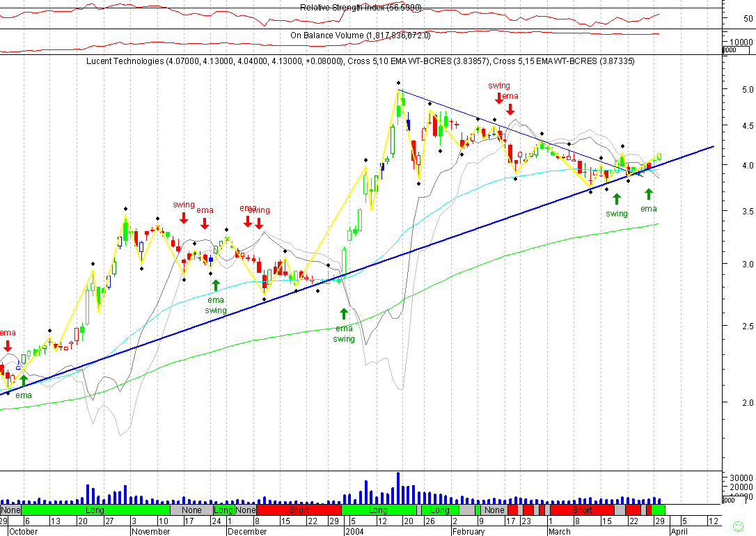Screen dimensions: 756x536
Task: Select the Relative Strength Index title
Action: coord(361,8)
